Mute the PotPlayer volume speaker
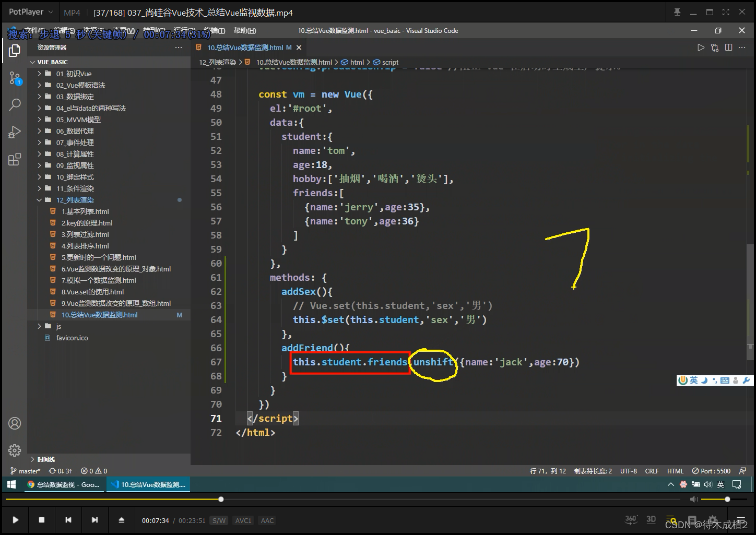This screenshot has height=535, width=756. [693, 500]
